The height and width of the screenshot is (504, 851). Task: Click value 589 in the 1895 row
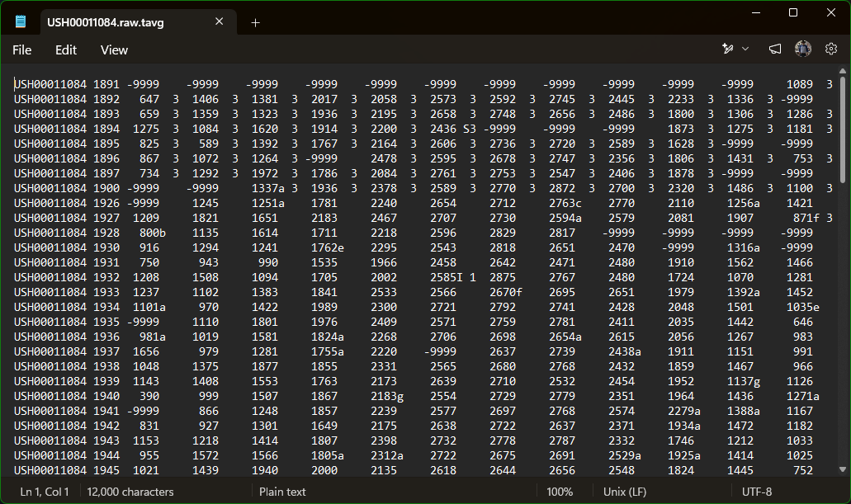click(x=209, y=144)
